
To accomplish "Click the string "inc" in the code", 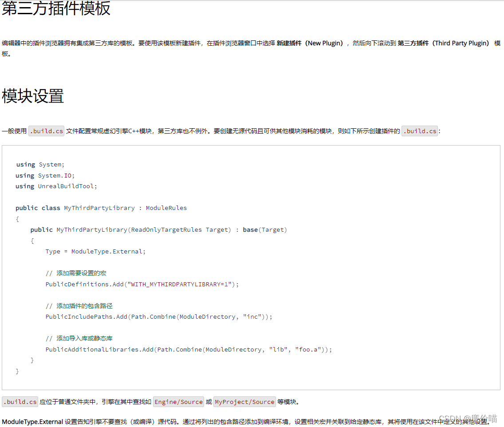I will coord(252,317).
